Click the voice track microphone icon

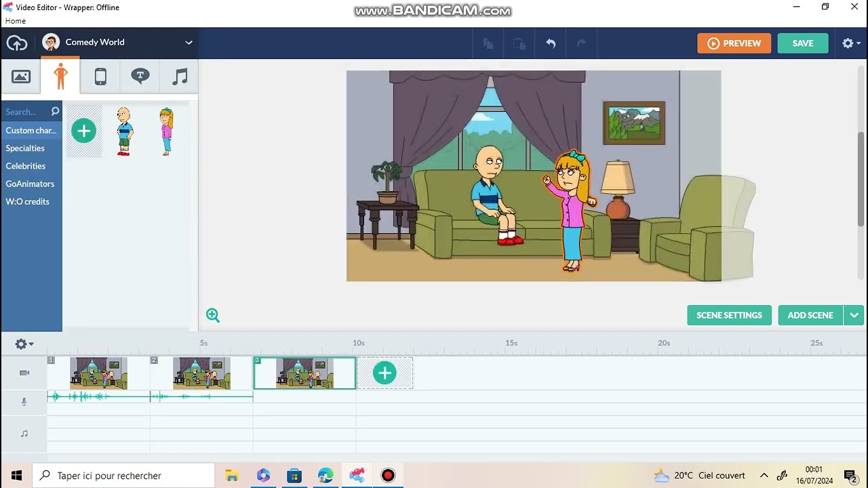24,402
